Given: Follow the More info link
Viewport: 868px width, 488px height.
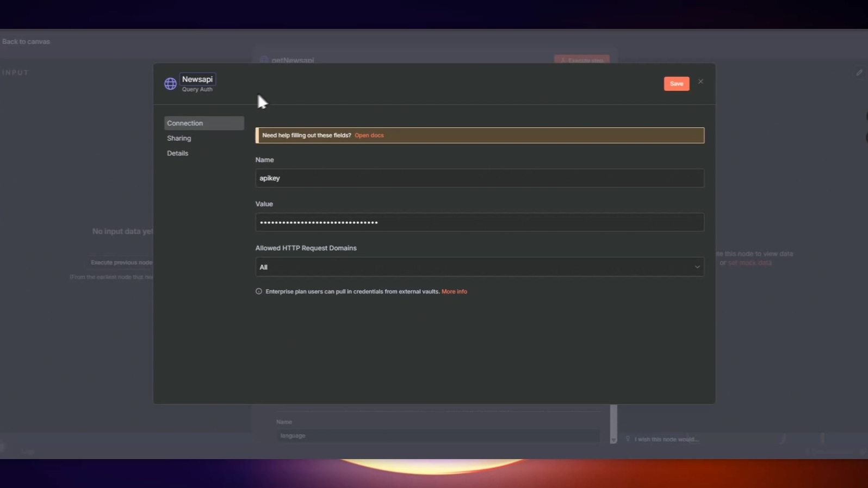Looking at the screenshot, I should pyautogui.click(x=454, y=291).
